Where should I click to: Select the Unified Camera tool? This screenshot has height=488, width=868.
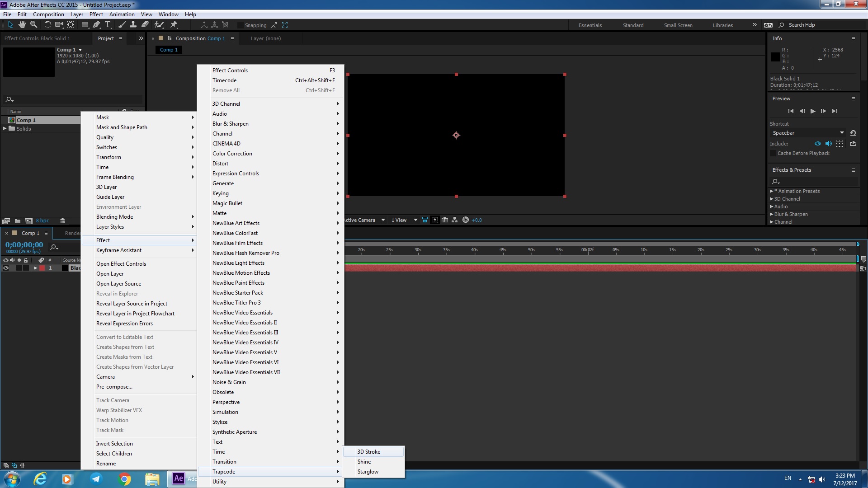tap(59, 25)
